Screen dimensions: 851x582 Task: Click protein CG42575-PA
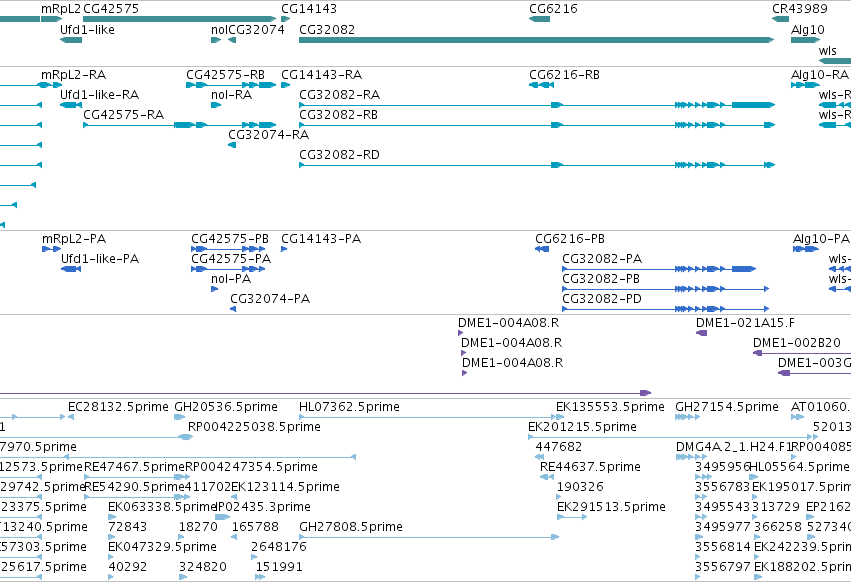click(x=228, y=269)
